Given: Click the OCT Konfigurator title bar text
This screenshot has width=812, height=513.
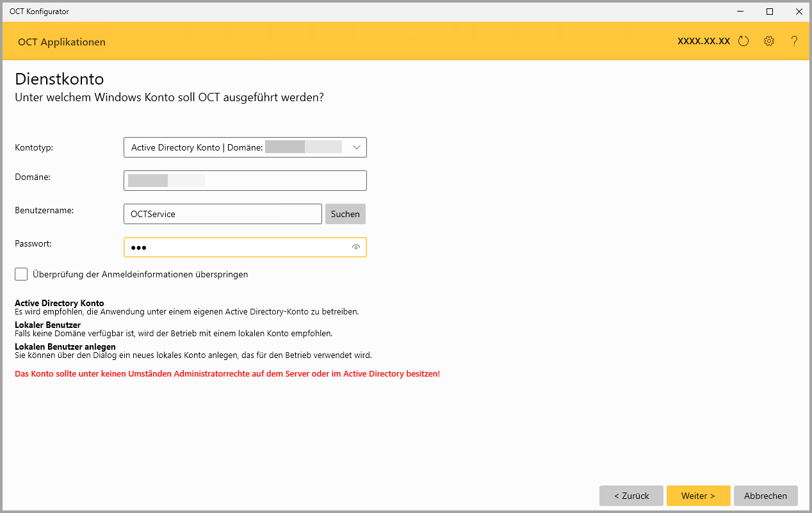Looking at the screenshot, I should 39,12.
